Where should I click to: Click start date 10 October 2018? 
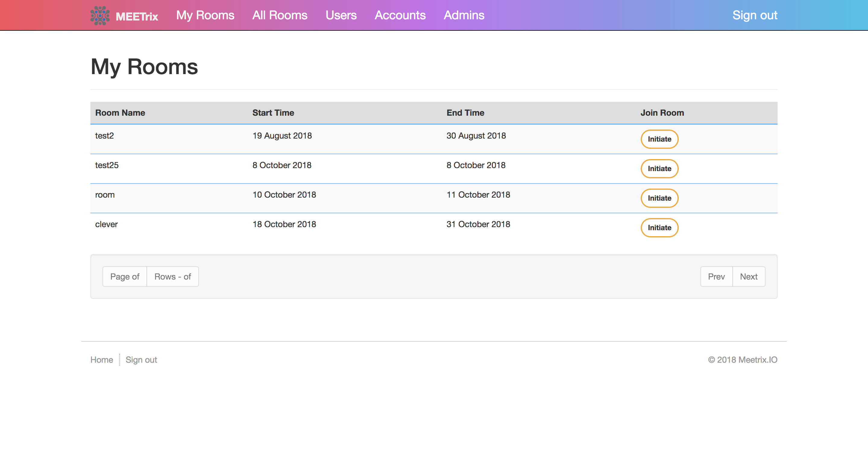click(284, 195)
